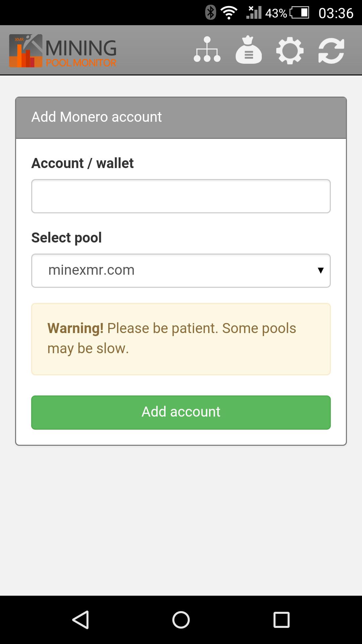The height and width of the screenshot is (644, 362).
Task: Click the Account / wallet label
Action: pyautogui.click(x=82, y=163)
